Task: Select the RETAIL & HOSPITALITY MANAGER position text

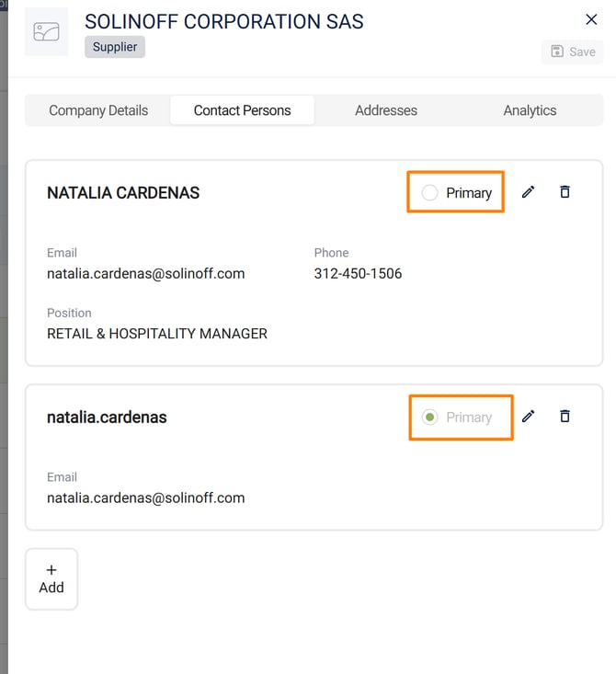Action: coord(157,334)
